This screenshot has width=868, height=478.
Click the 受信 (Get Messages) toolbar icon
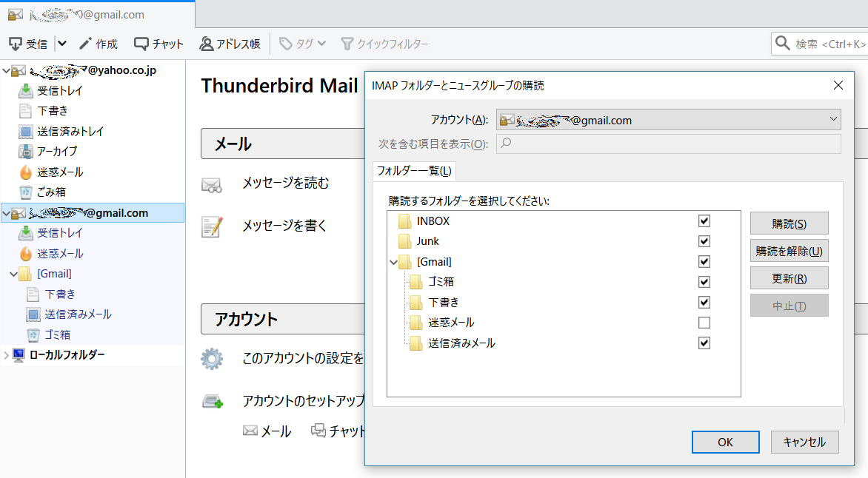pos(16,44)
